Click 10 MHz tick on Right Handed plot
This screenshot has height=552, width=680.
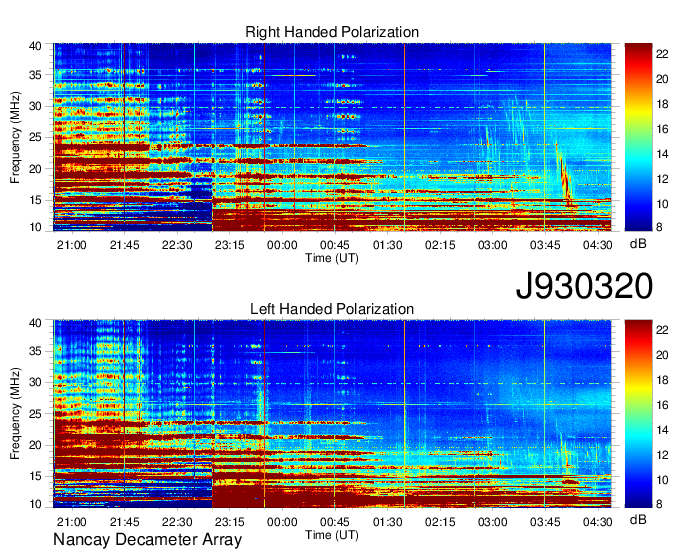(x=35, y=227)
